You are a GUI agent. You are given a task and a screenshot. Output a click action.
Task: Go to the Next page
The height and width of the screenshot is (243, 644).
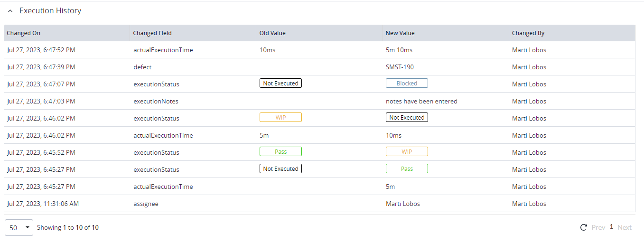point(624,227)
